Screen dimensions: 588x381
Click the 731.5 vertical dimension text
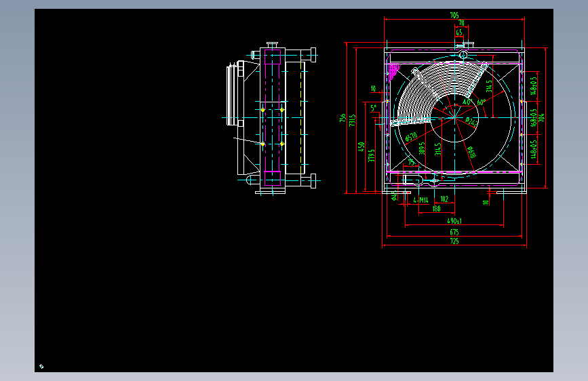click(352, 120)
